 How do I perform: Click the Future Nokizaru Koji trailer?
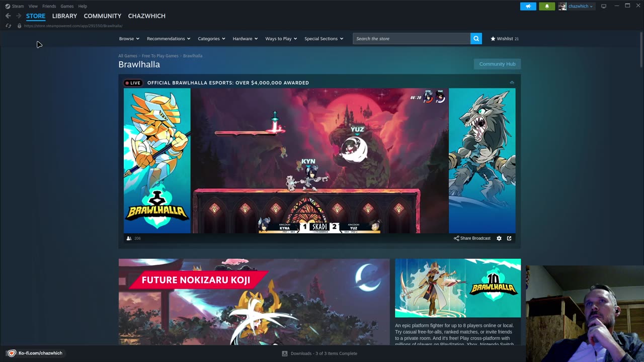[x=254, y=302]
